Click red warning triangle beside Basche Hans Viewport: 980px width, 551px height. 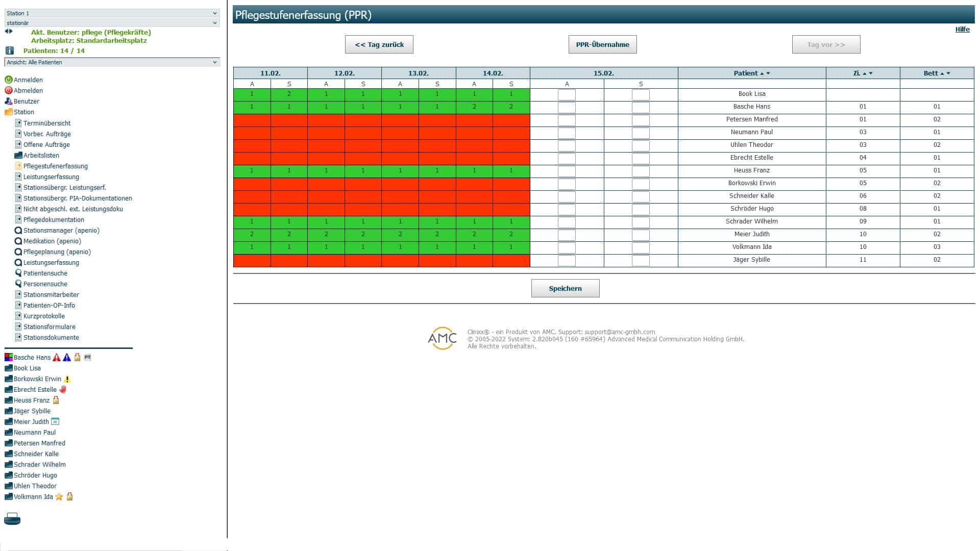coord(57,358)
